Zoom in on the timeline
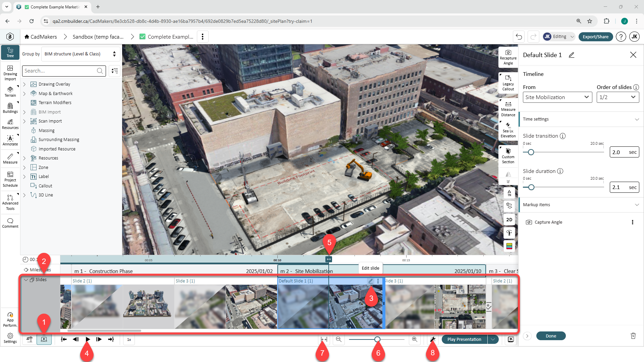644x362 pixels. coord(415,340)
